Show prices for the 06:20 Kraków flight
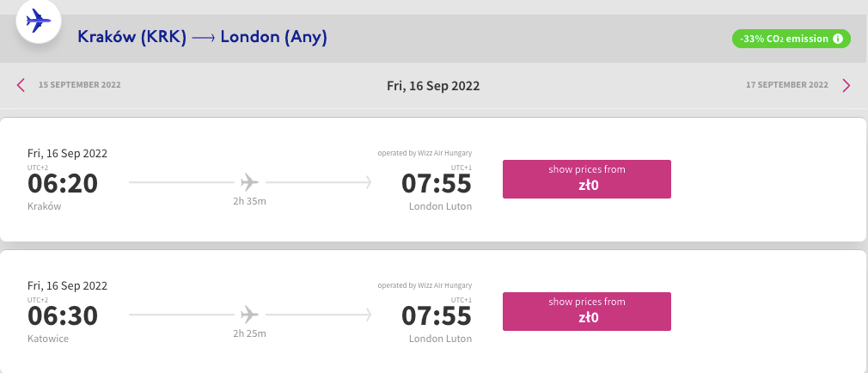 coord(587,179)
